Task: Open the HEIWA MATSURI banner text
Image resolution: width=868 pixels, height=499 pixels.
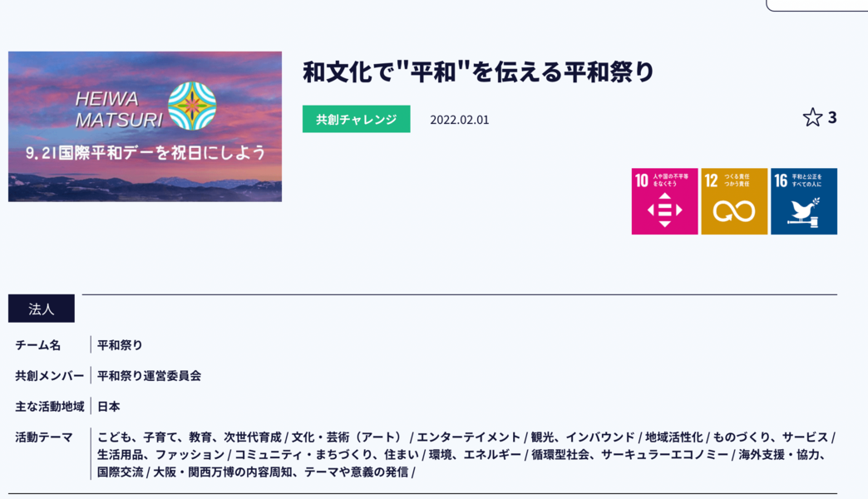Action: click(118, 110)
